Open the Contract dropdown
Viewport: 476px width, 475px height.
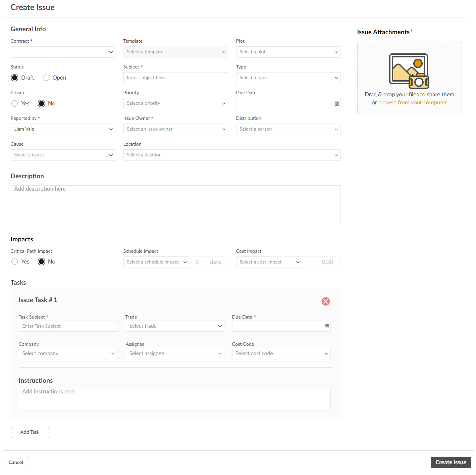tap(63, 52)
